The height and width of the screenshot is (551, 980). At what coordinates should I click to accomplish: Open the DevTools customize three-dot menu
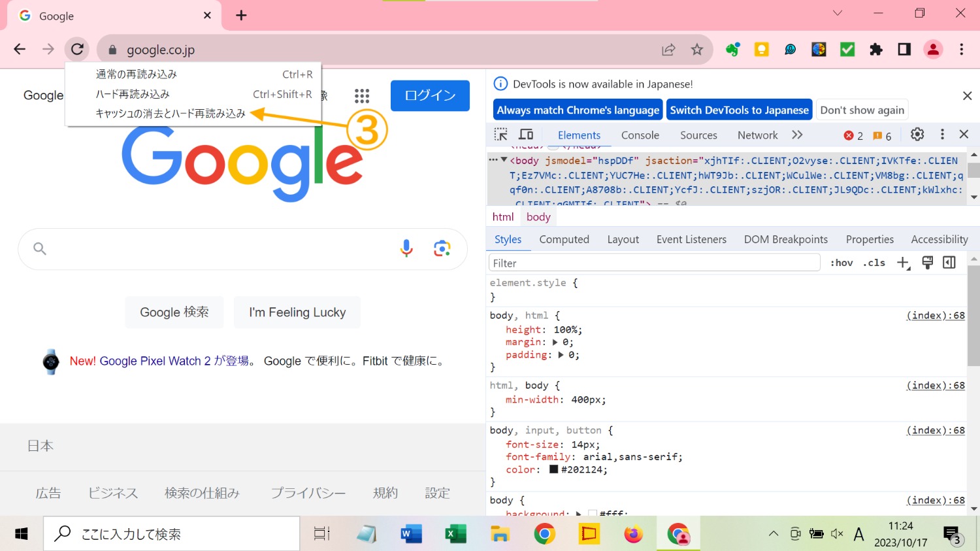coord(942,134)
